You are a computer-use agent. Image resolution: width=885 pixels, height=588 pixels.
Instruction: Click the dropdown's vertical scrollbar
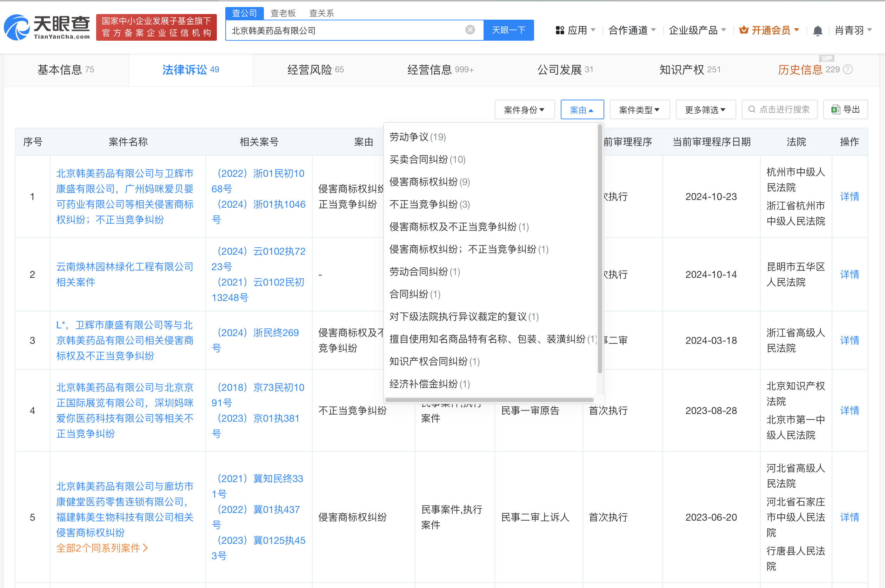(600, 249)
